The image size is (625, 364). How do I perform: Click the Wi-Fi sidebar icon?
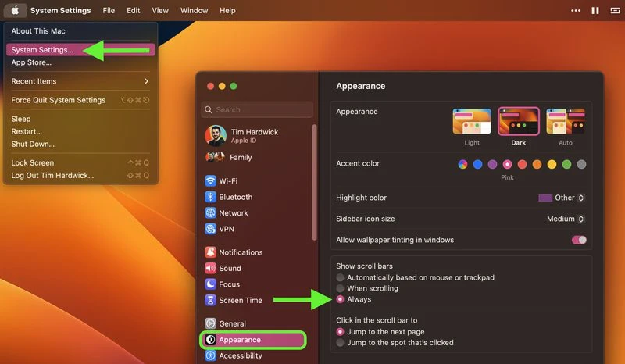pos(210,181)
